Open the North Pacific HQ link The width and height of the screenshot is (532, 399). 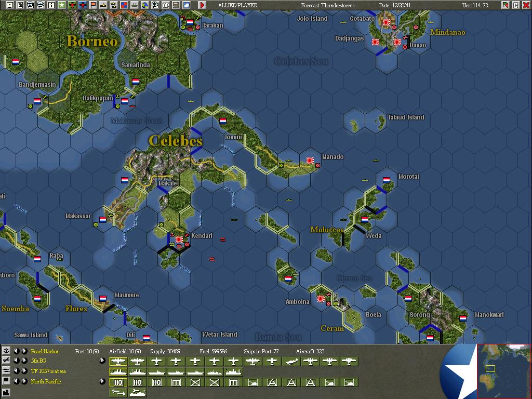46,381
